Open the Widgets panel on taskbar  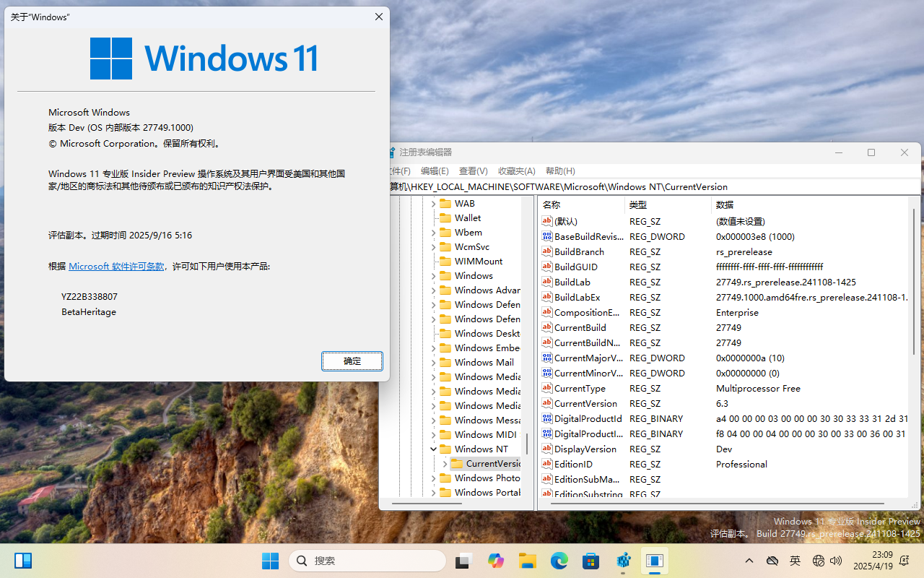[23, 561]
